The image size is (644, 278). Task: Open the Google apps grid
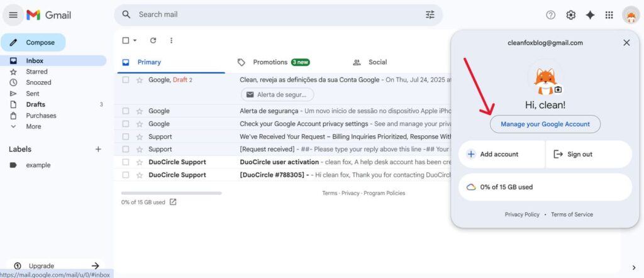click(x=609, y=15)
